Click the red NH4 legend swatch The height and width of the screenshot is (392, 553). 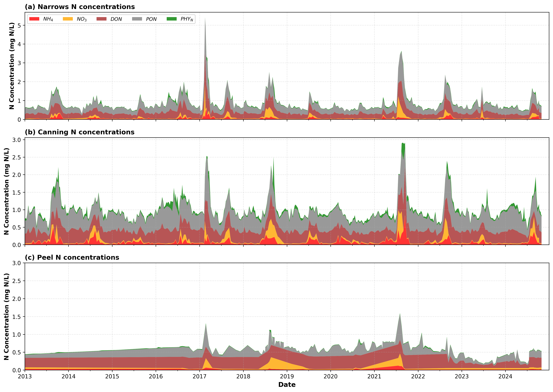(34, 19)
